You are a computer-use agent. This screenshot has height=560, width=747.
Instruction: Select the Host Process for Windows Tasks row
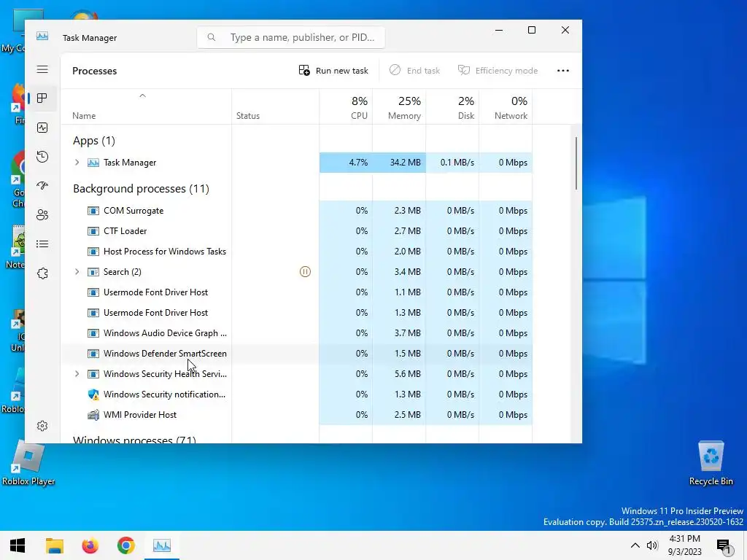coord(297,252)
